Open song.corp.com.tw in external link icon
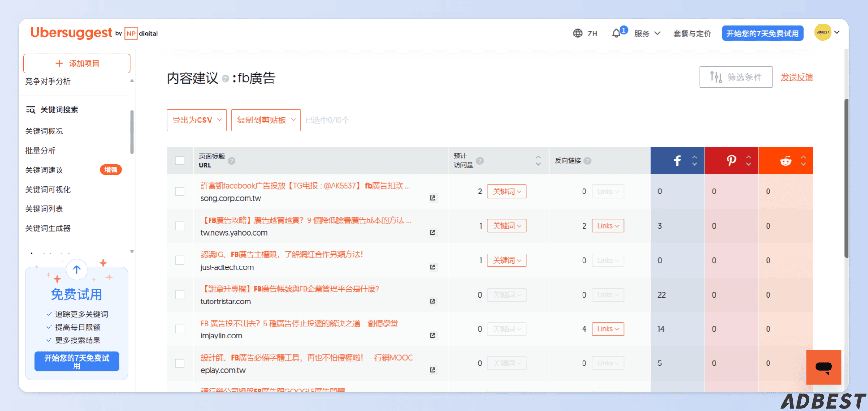Image resolution: width=868 pixels, height=411 pixels. tap(433, 198)
